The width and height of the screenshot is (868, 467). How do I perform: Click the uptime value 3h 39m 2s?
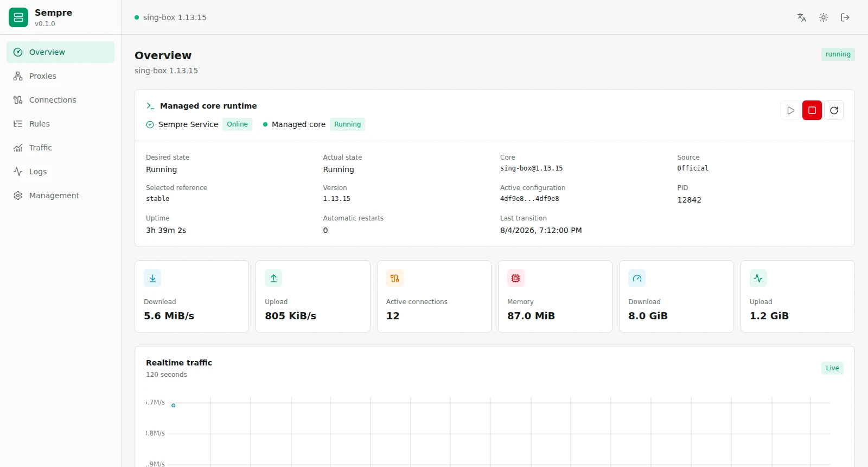166,230
